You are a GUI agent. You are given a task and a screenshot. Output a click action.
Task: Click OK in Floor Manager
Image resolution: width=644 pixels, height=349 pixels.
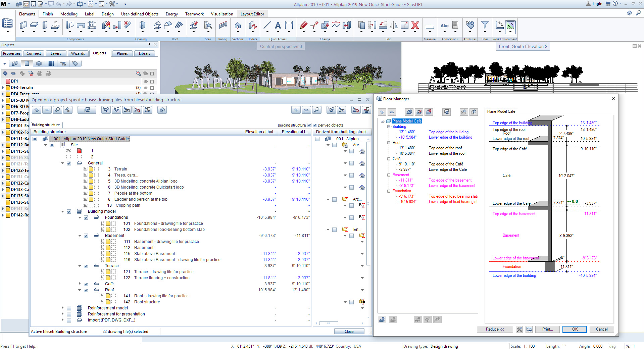(x=575, y=329)
